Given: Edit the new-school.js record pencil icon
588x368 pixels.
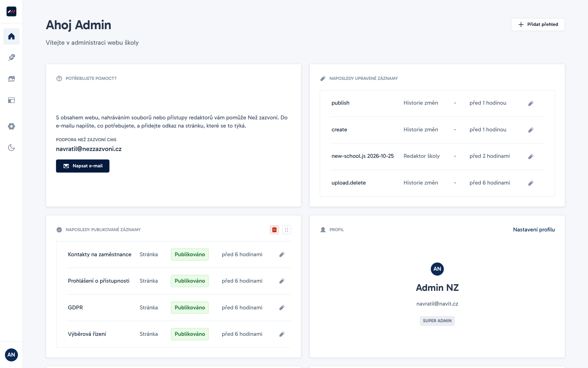Looking at the screenshot, I should (x=531, y=156).
